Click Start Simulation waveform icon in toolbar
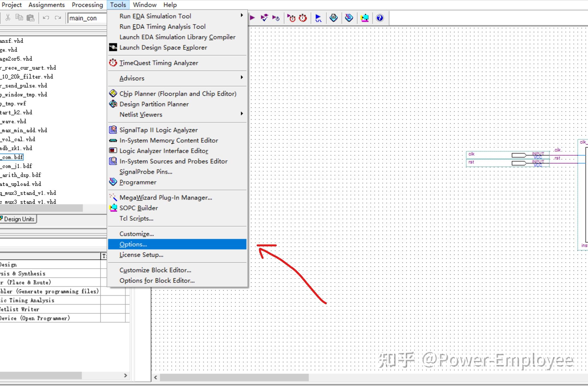This screenshot has width=588, height=386. point(318,18)
